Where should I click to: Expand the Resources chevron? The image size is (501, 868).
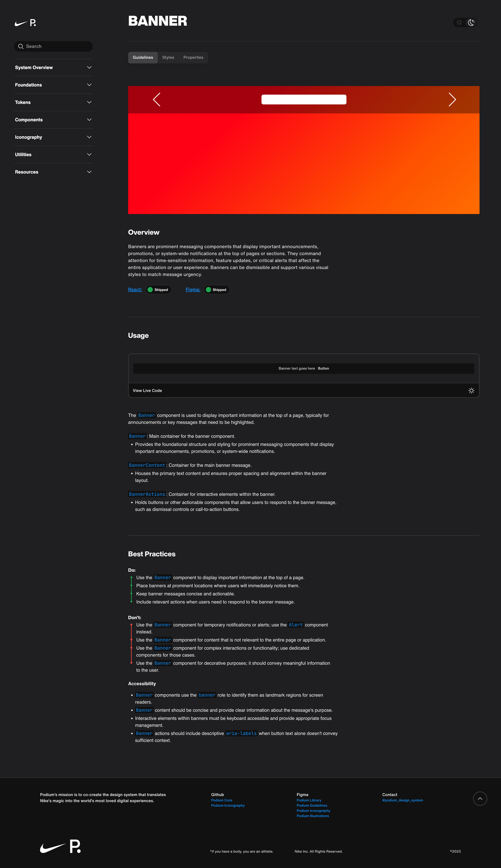[x=89, y=172]
